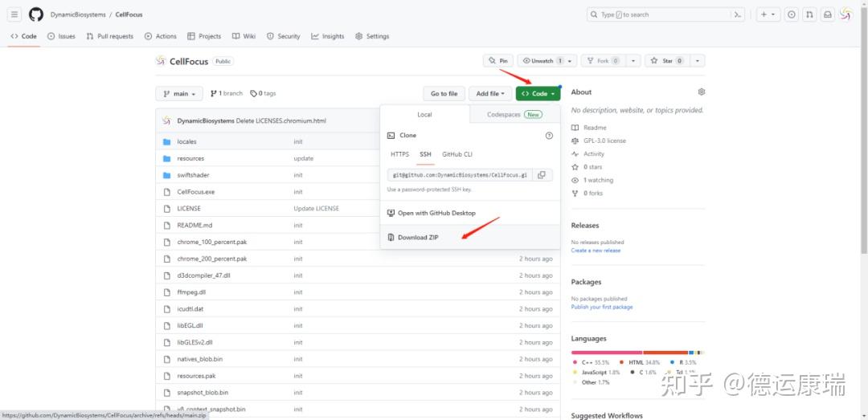Open the Insights tab
This screenshot has width=868, height=420.
coord(328,36)
